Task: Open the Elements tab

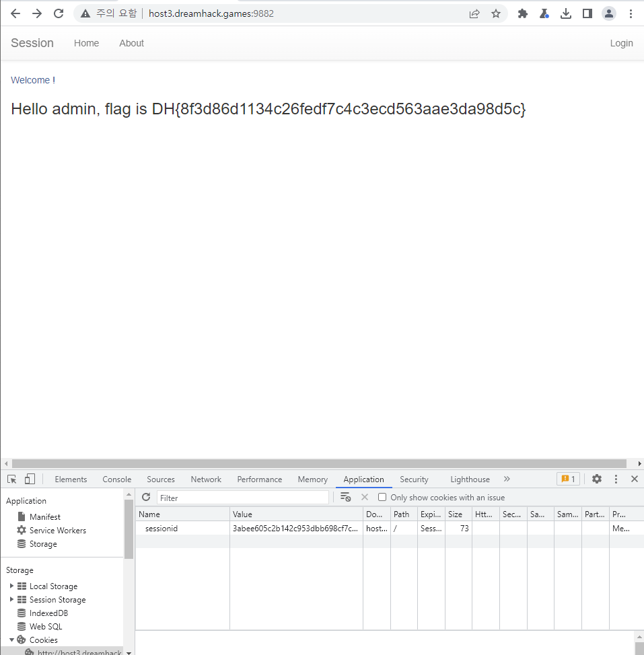Action: click(71, 479)
